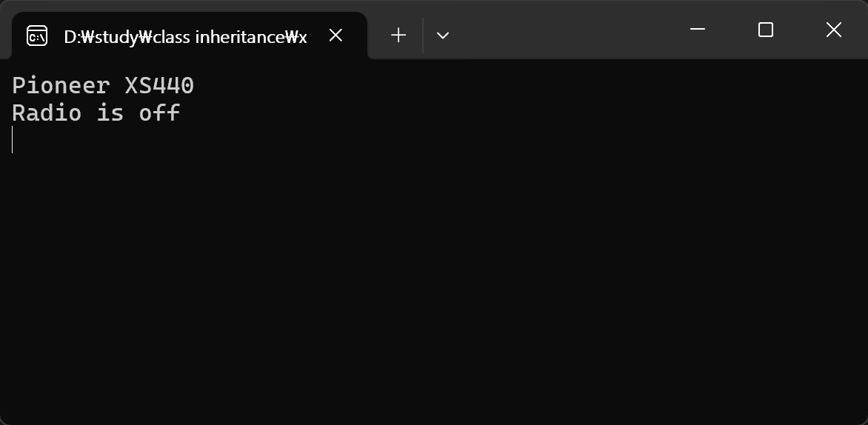The height and width of the screenshot is (425, 868).
Task: Maximize the terminal window
Action: pos(766,30)
